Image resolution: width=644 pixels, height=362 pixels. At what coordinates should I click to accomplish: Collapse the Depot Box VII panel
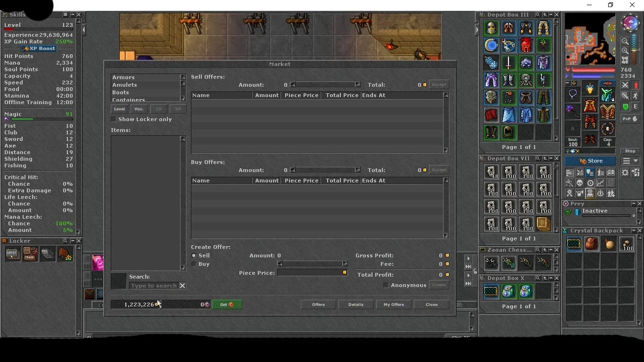(551, 158)
